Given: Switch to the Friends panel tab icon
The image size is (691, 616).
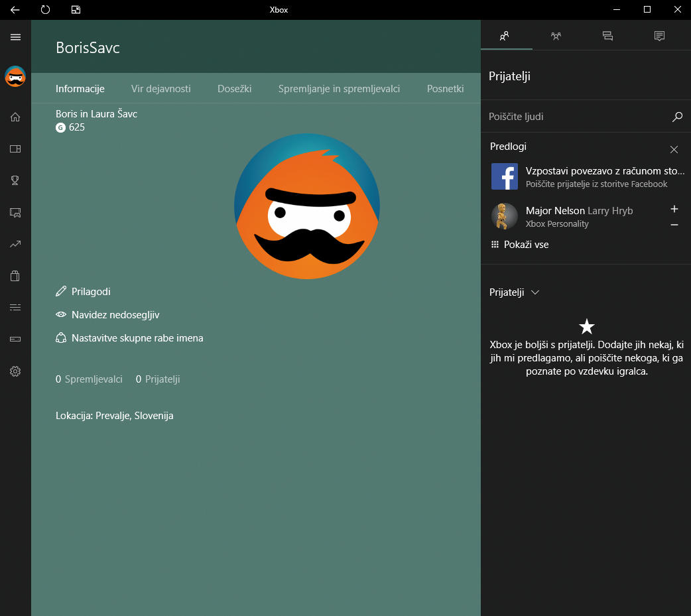Looking at the screenshot, I should [x=505, y=36].
